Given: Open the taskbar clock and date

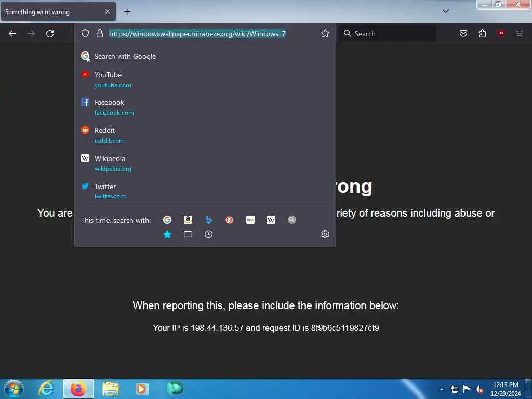Looking at the screenshot, I should (x=506, y=389).
